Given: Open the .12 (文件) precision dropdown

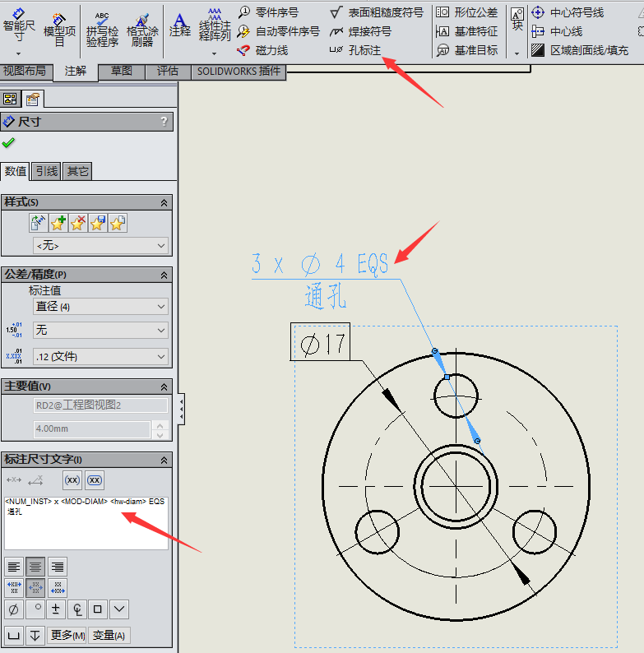Looking at the screenshot, I should tap(100, 356).
